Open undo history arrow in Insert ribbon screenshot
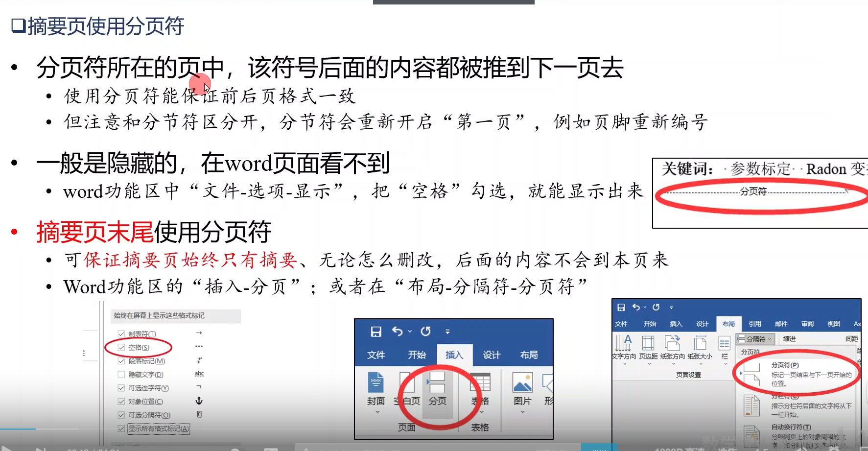Image resolution: width=868 pixels, height=451 pixels. click(410, 332)
